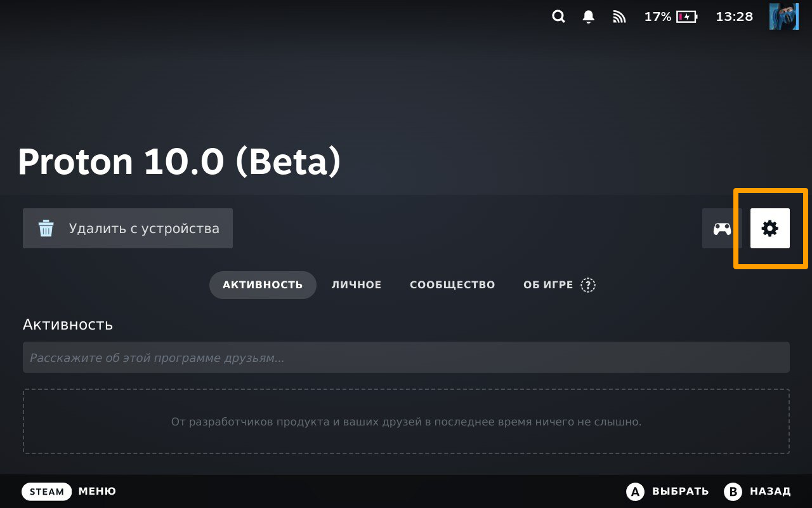Screen dimensions: 812x508
Task: Click the wireless signal status icon
Action: click(x=619, y=17)
